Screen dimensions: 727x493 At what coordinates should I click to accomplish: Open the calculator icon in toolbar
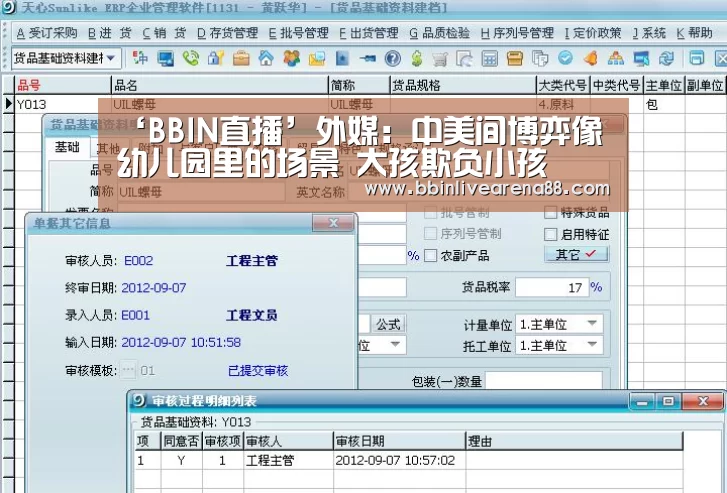pos(490,58)
